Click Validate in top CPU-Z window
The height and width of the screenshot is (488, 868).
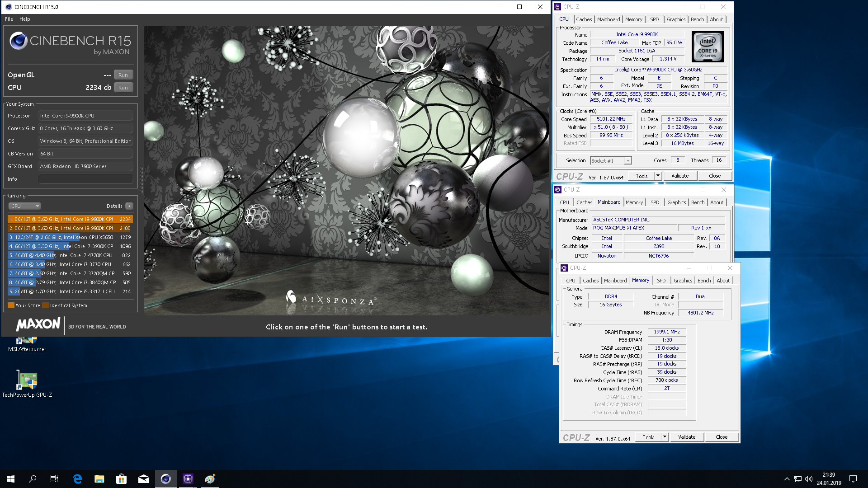tap(680, 176)
